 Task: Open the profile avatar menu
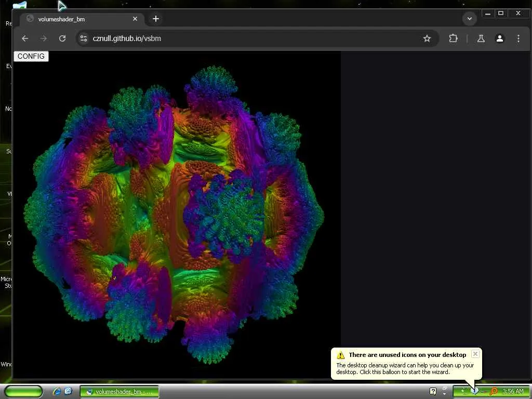coord(499,38)
